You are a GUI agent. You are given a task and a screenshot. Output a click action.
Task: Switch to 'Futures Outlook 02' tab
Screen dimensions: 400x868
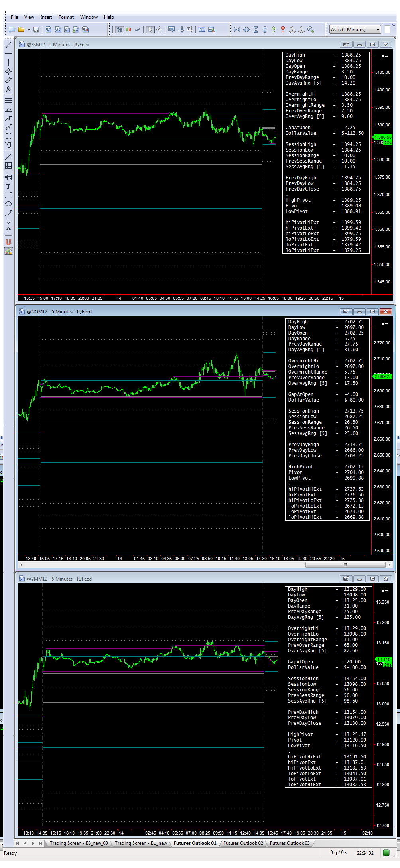tap(243, 843)
